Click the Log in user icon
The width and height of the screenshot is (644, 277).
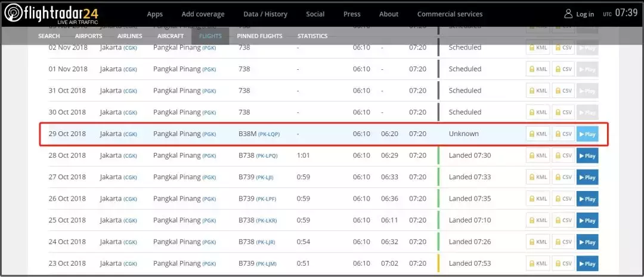[x=568, y=14]
